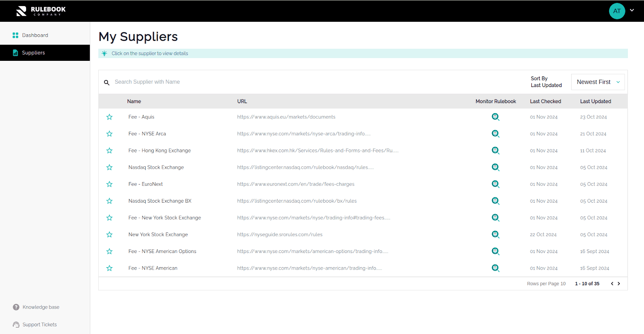Open the hkex.com.hk URL link

pos(318,151)
